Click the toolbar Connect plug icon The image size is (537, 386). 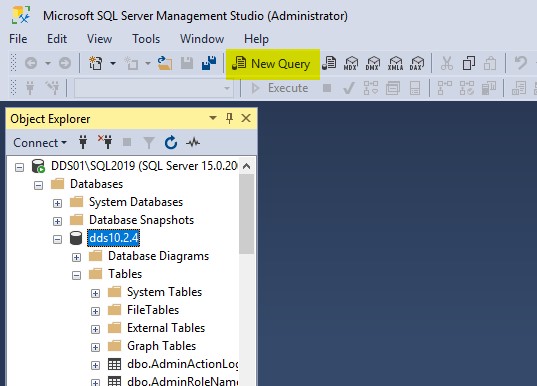coord(30,88)
